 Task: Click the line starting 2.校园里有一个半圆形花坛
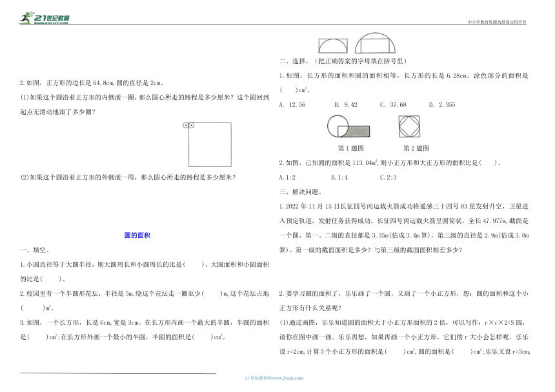coord(145,293)
